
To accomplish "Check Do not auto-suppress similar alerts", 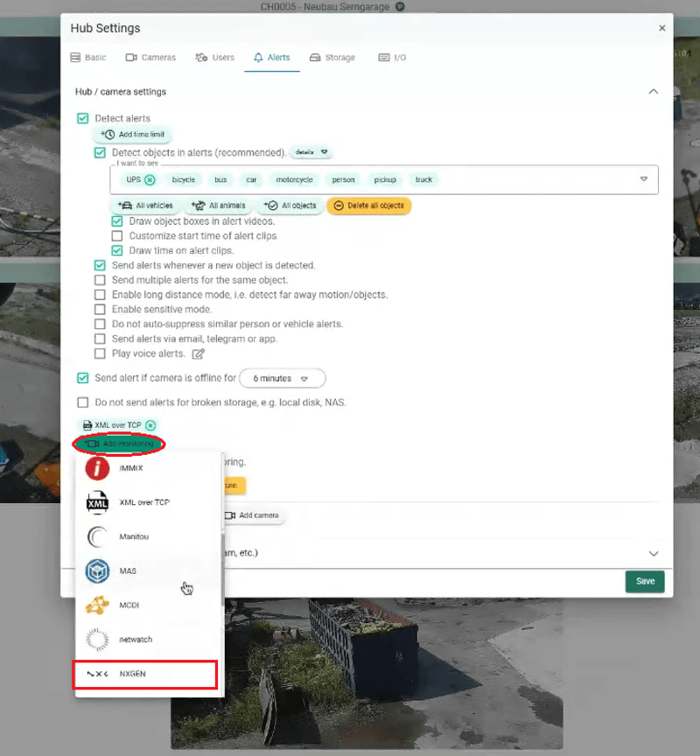I will (x=100, y=324).
